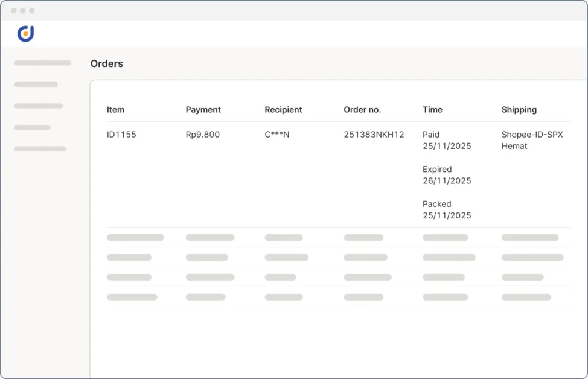Image resolution: width=588 pixels, height=379 pixels.
Task: Click the Rp9.800 payment amount
Action: tap(202, 135)
